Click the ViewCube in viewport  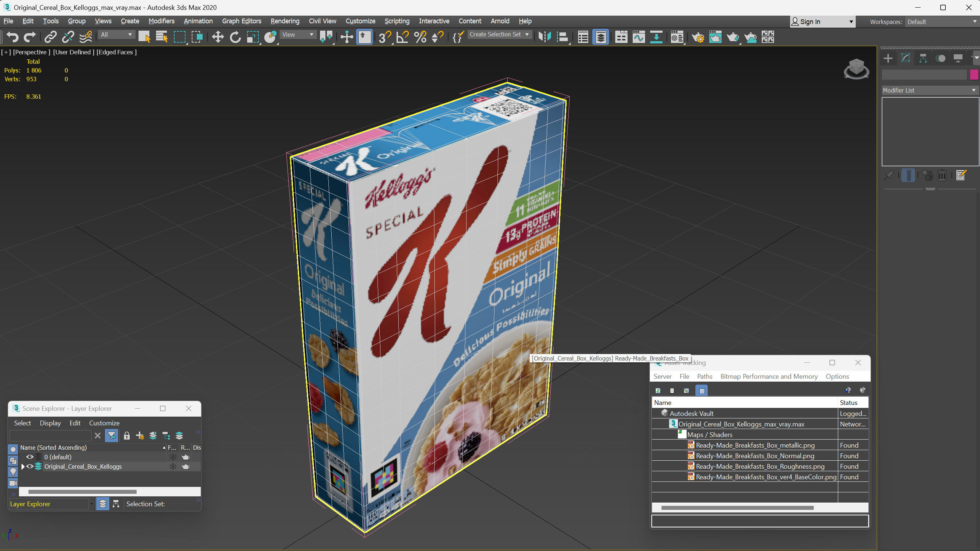click(856, 69)
